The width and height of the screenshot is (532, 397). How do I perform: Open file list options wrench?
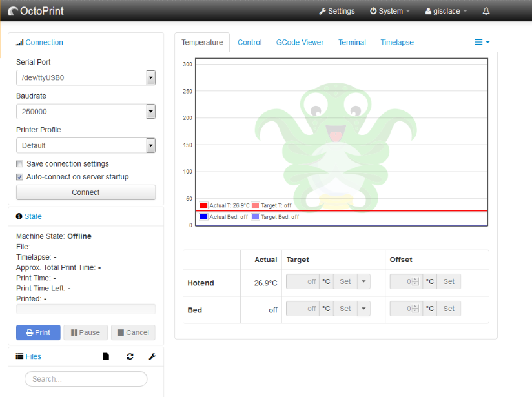[152, 356]
